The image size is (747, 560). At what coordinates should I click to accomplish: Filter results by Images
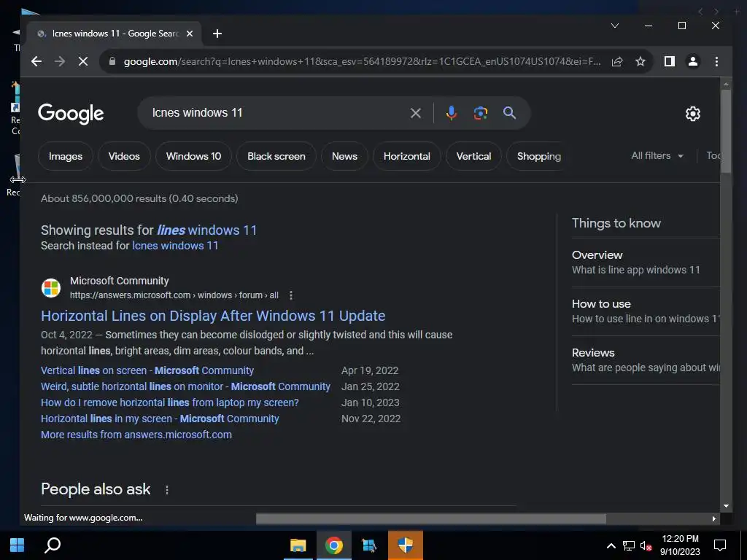pyautogui.click(x=65, y=156)
